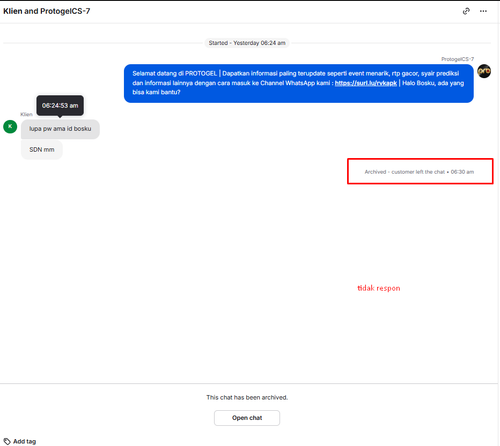This screenshot has width=500, height=446.
Task: Click the ProtogelCS-7 sender name label
Action: point(457,59)
